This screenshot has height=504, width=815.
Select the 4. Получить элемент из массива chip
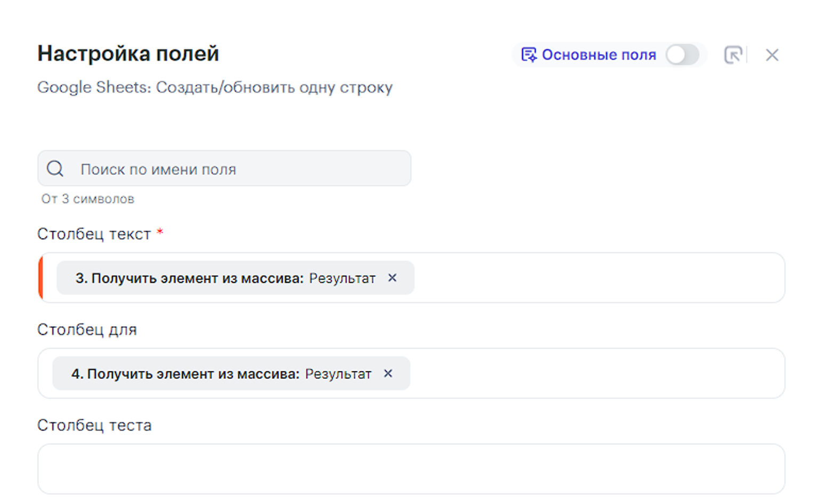219,374
